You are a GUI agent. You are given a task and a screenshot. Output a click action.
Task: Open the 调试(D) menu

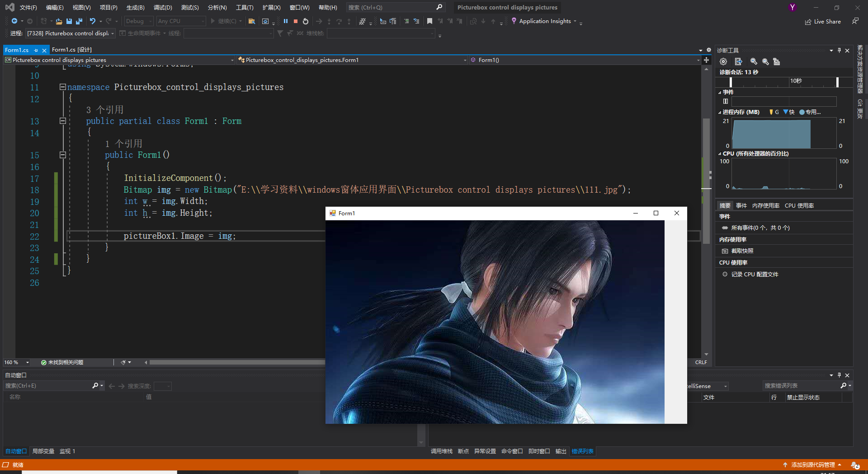coord(163,7)
